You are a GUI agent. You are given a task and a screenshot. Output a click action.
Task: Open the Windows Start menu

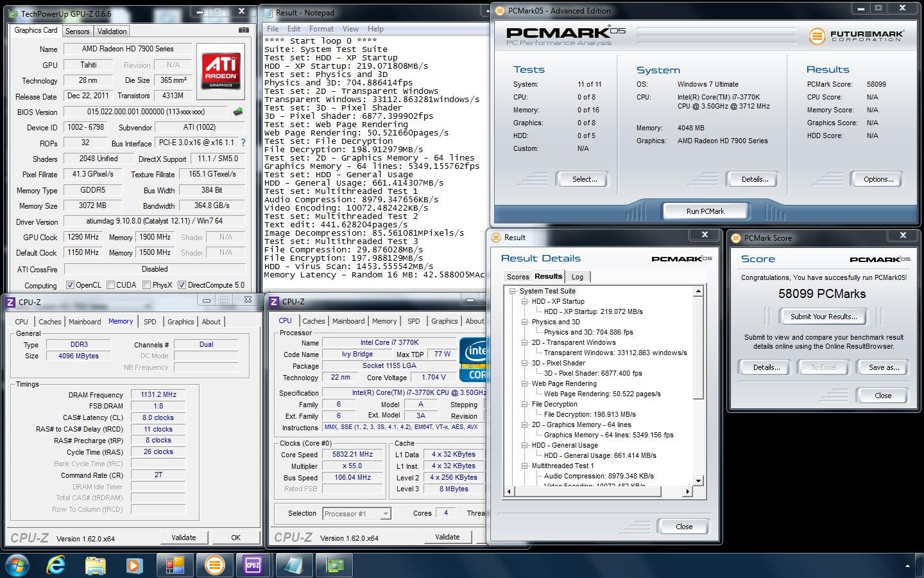pos(17,565)
